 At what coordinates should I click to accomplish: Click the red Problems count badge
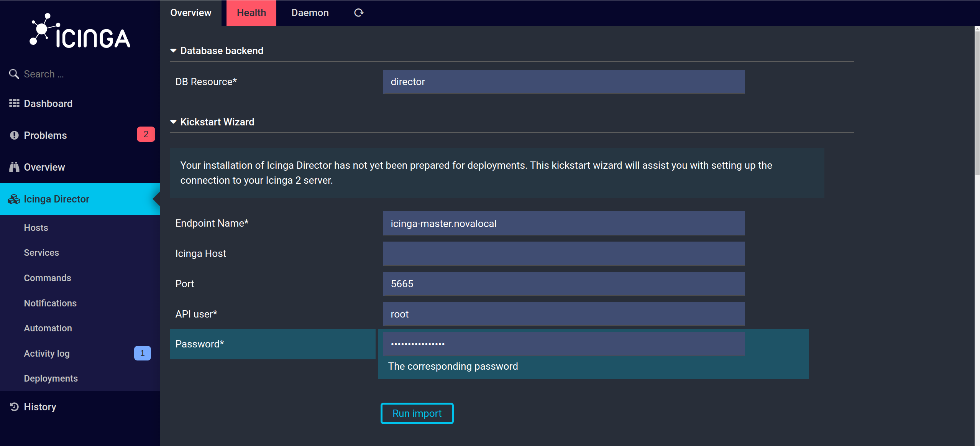(x=146, y=134)
